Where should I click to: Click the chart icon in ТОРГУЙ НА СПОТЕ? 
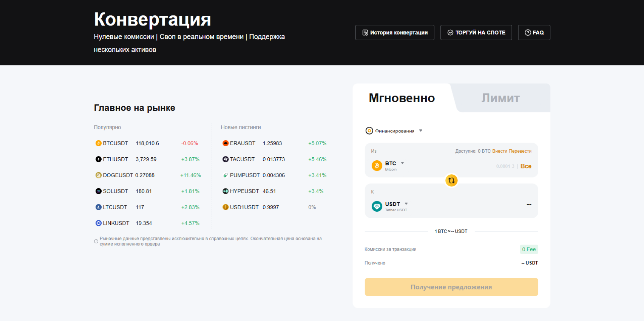point(450,33)
